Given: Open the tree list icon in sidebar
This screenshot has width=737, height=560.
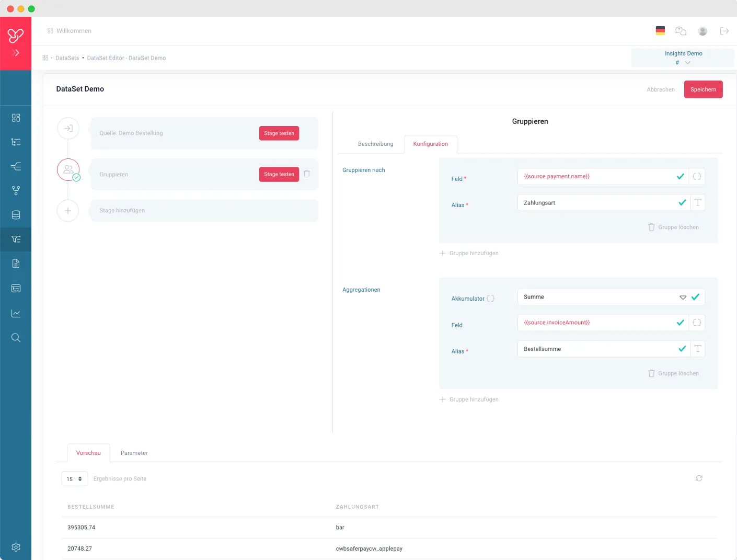Looking at the screenshot, I should click(x=16, y=142).
